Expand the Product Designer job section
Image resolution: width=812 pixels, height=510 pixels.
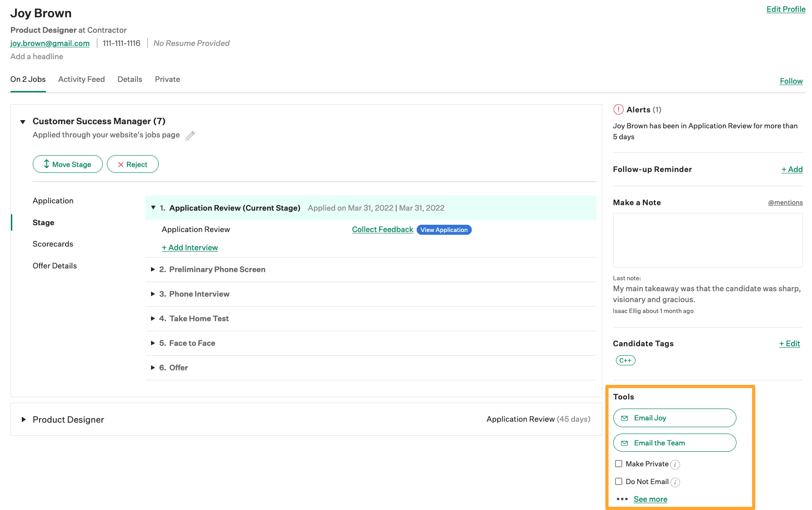tap(24, 419)
